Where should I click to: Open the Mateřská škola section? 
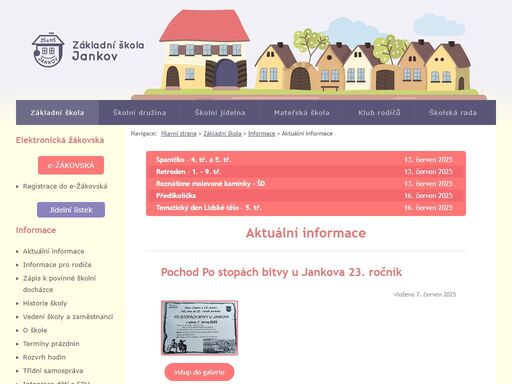302,113
